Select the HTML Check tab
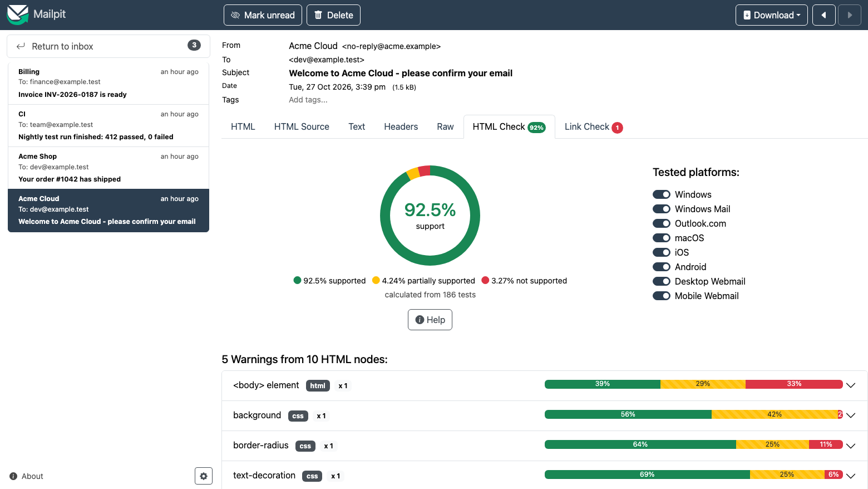868x489 pixels. (x=509, y=126)
